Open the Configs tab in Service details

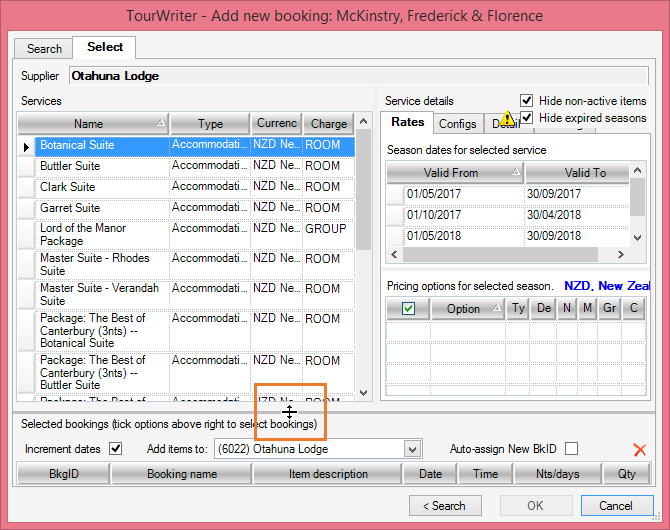click(458, 123)
